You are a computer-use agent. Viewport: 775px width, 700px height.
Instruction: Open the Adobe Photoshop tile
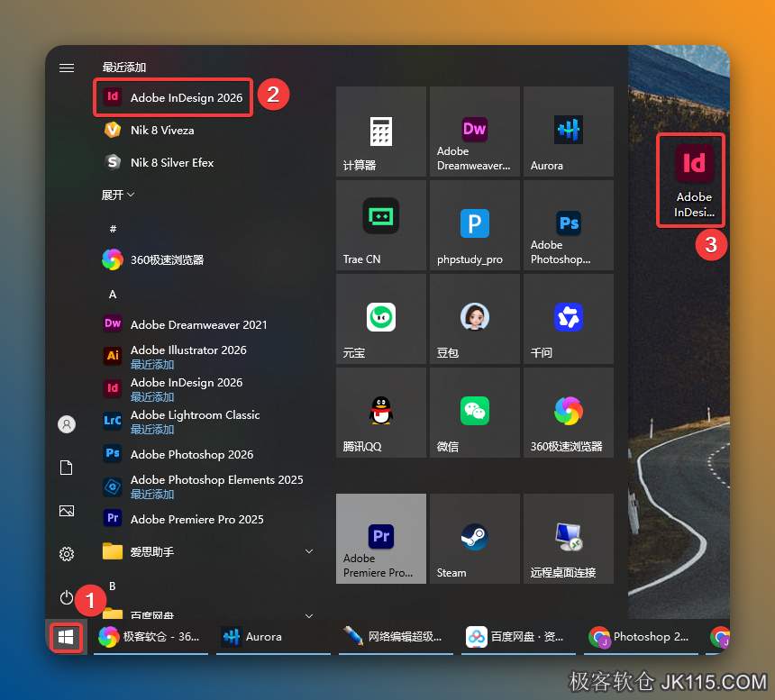click(569, 224)
